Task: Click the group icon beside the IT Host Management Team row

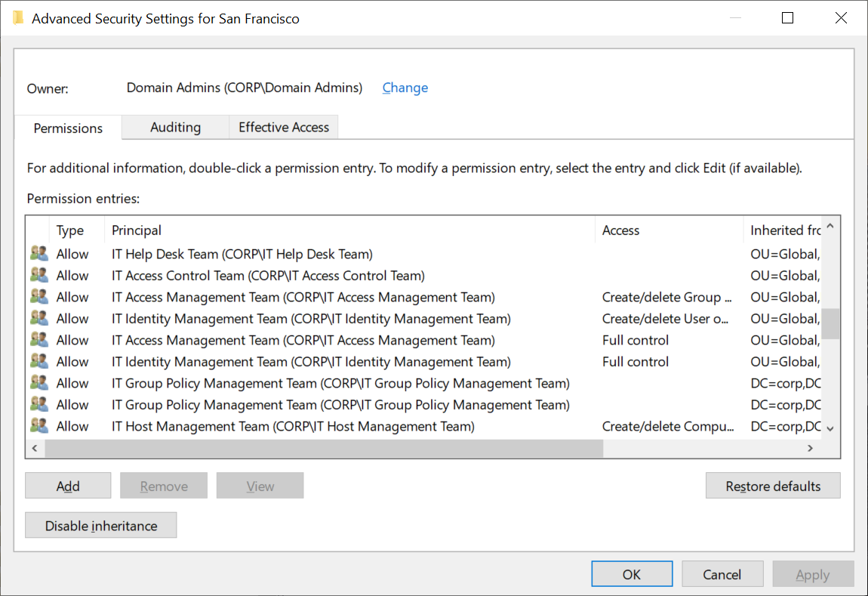Action: tap(38, 425)
